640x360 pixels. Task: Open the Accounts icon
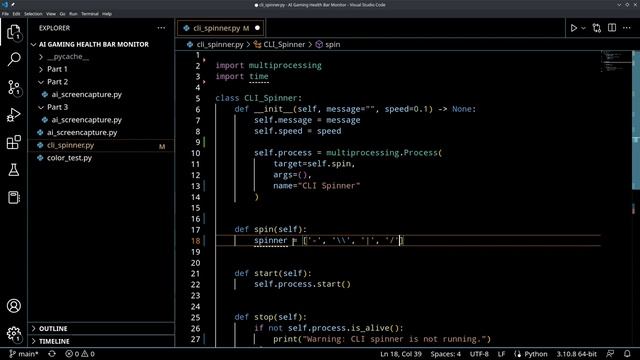pos(13,306)
